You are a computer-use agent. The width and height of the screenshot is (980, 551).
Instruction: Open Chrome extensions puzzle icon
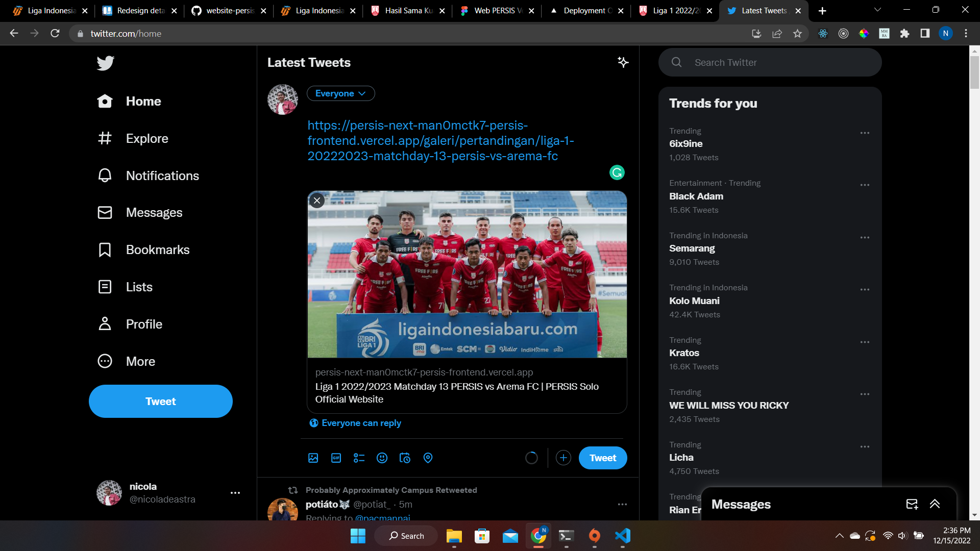904,34
